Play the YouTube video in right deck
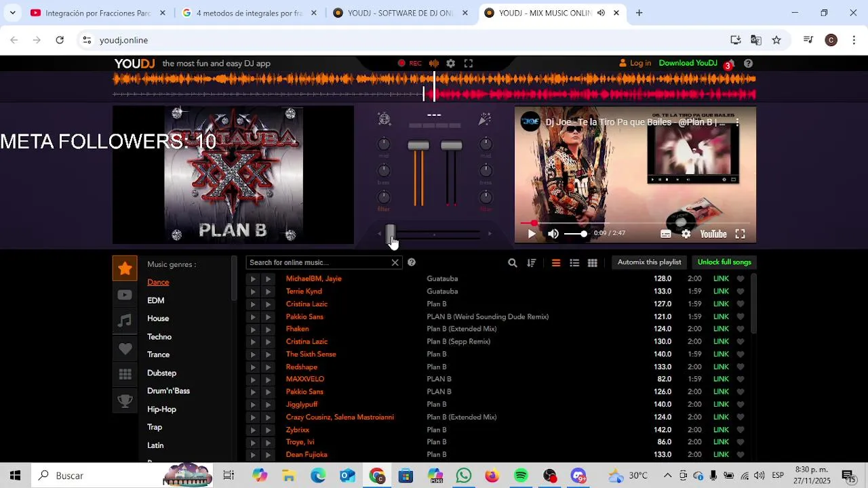Image resolution: width=868 pixels, height=488 pixels. click(532, 234)
